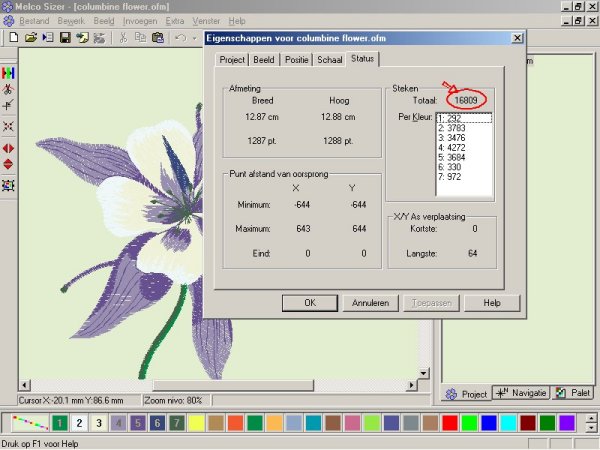600x450 pixels.
Task: Click right arrow of horizontal scrollbar
Action: tap(411, 385)
